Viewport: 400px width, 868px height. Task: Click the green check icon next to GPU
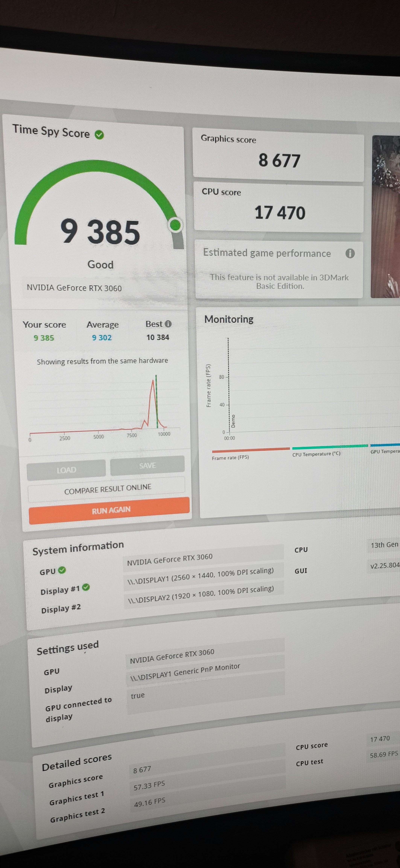pos(62,570)
